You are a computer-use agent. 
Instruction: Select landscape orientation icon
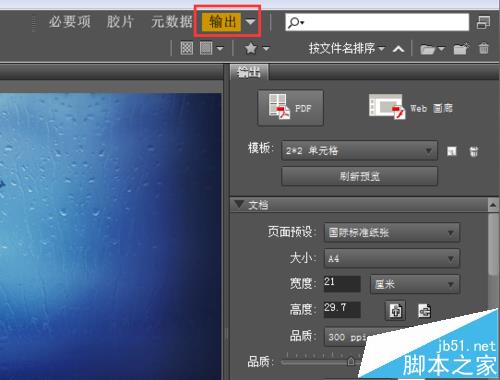[424, 311]
